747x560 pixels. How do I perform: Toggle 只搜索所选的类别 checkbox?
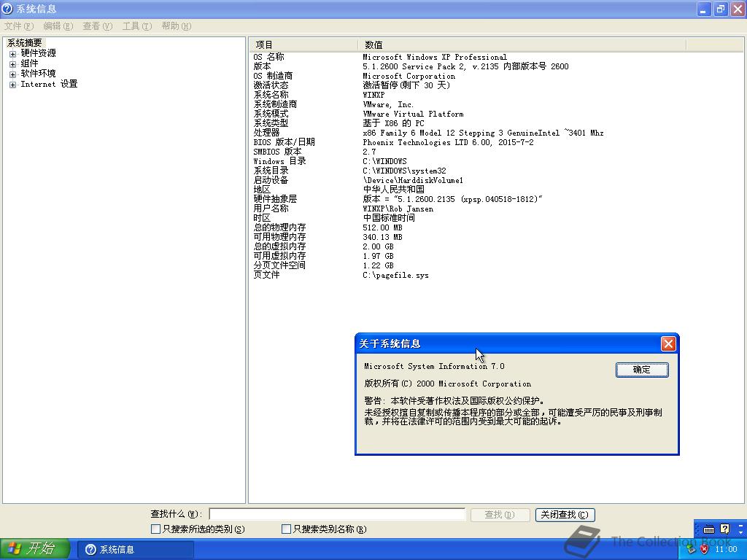(x=155, y=529)
